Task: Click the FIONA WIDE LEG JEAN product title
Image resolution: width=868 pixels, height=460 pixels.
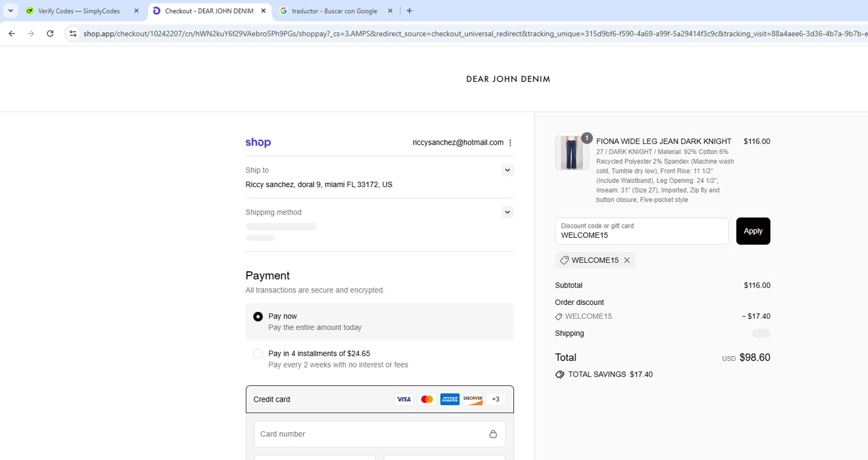Action: point(664,141)
